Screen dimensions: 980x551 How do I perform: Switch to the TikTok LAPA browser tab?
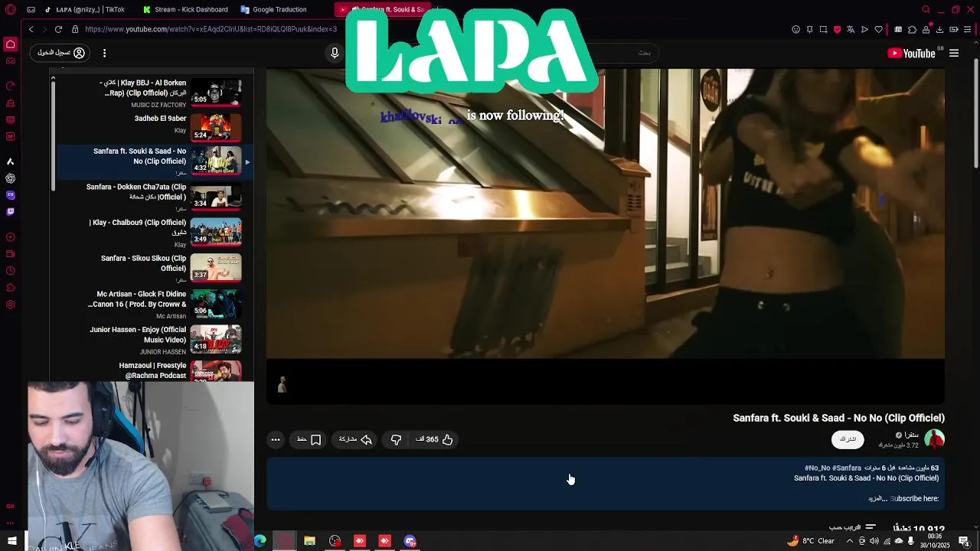click(86, 9)
